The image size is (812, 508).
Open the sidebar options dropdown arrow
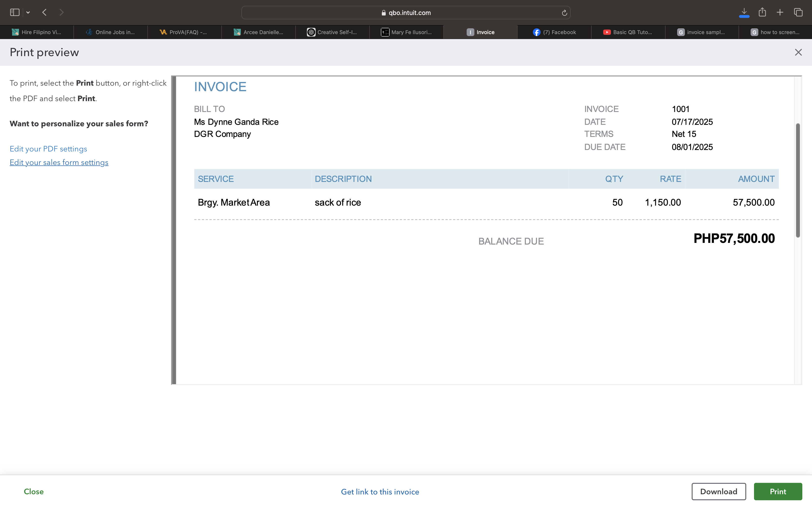click(28, 13)
